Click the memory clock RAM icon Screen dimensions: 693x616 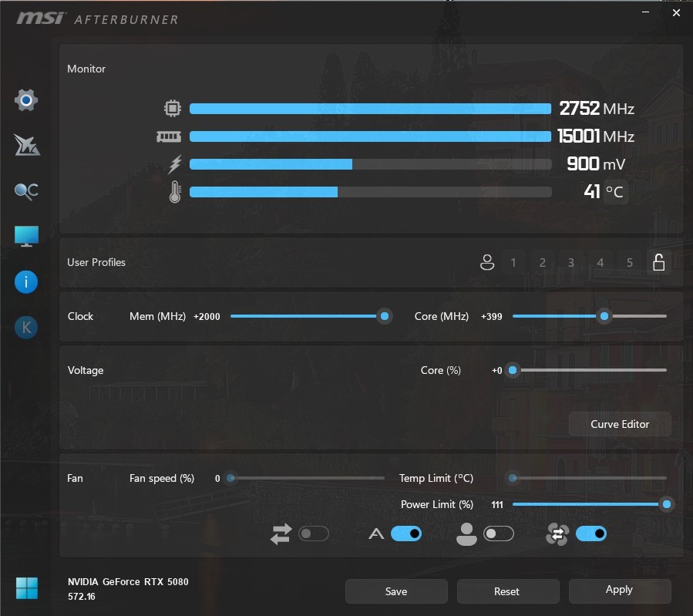coord(169,136)
